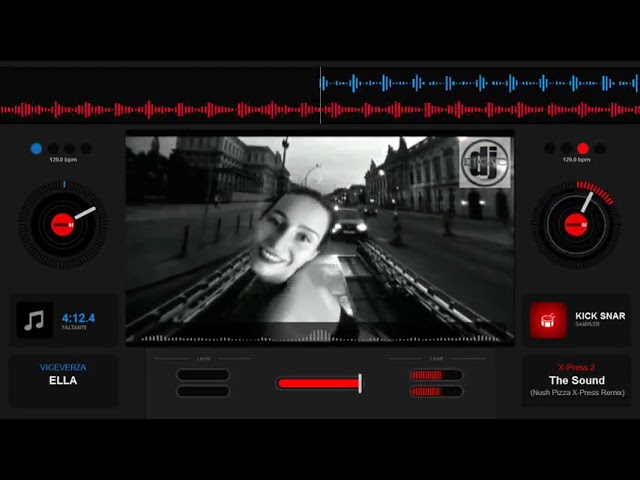This screenshot has height=480, width=640.
Task: Click the lower right Level meter
Action: pyautogui.click(x=436, y=391)
